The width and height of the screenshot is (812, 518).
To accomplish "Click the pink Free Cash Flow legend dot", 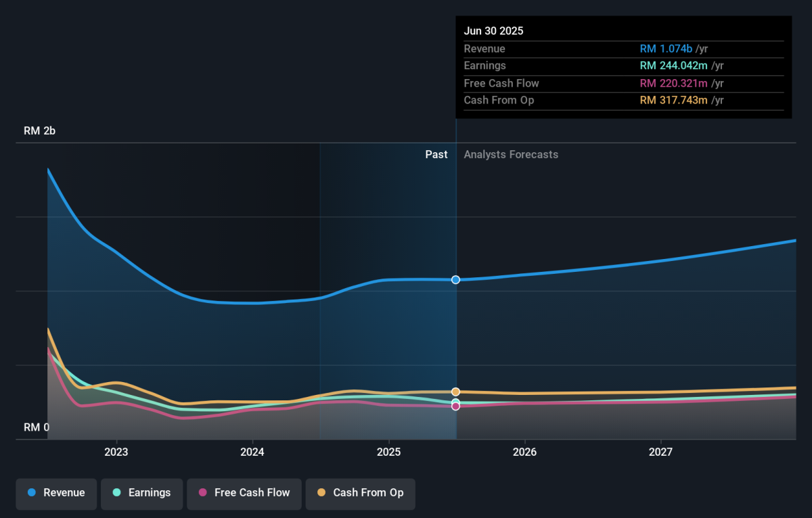I will click(202, 493).
